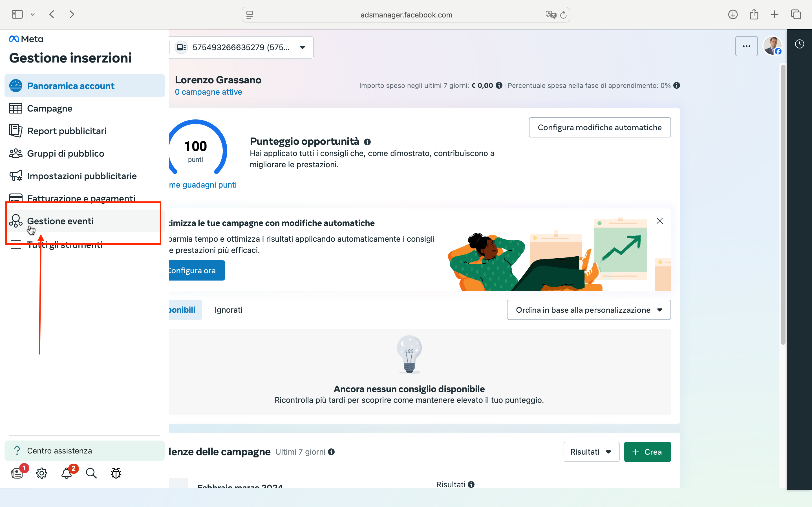
Task: Click the Safari address bar
Action: 406,15
